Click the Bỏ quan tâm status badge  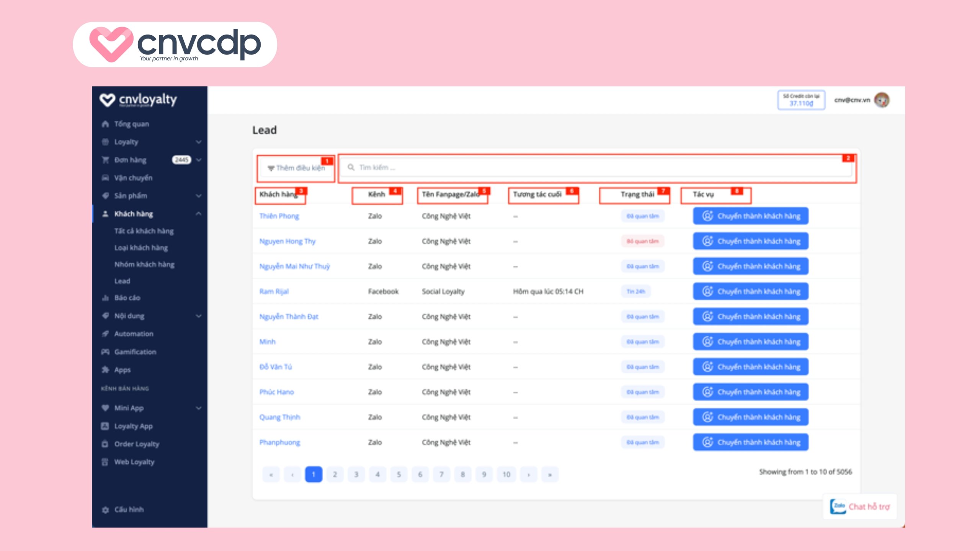coord(643,241)
